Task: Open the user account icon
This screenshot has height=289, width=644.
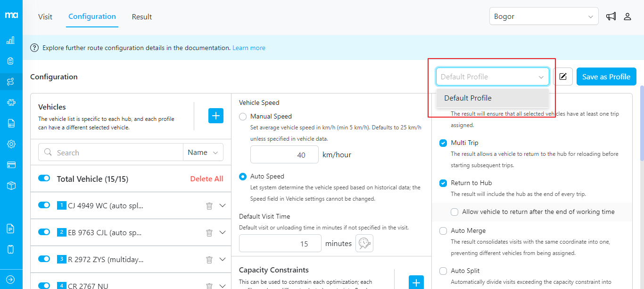Action: pos(627,17)
